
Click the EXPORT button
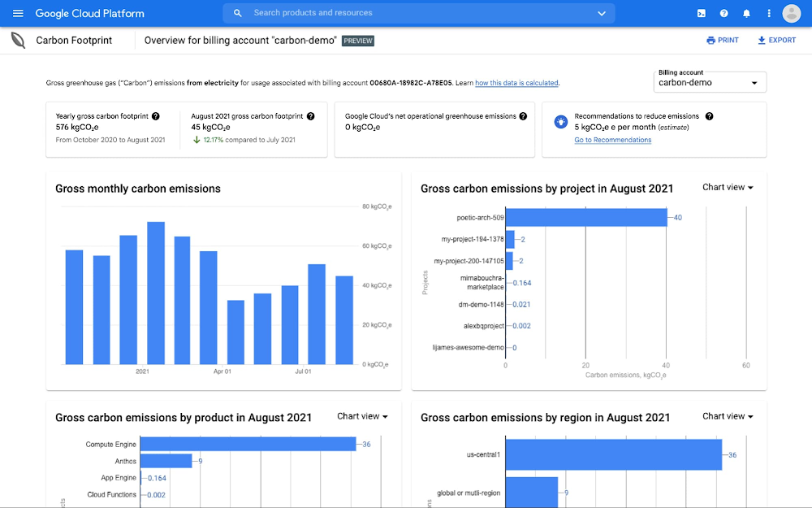pos(777,40)
